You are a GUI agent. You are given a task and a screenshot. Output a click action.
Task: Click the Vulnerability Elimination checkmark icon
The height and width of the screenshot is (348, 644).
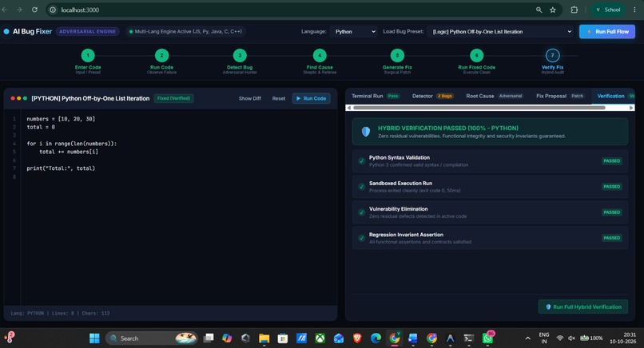pos(361,212)
